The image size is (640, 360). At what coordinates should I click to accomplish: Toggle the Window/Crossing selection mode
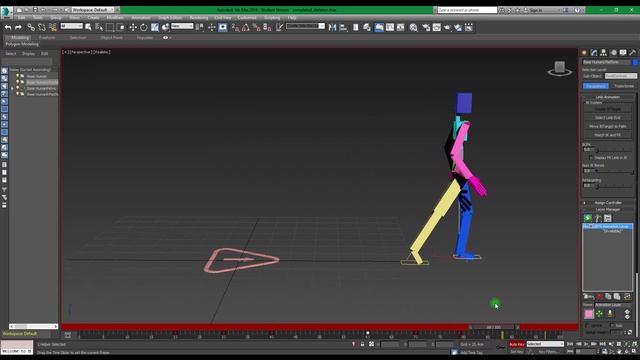[121, 27]
